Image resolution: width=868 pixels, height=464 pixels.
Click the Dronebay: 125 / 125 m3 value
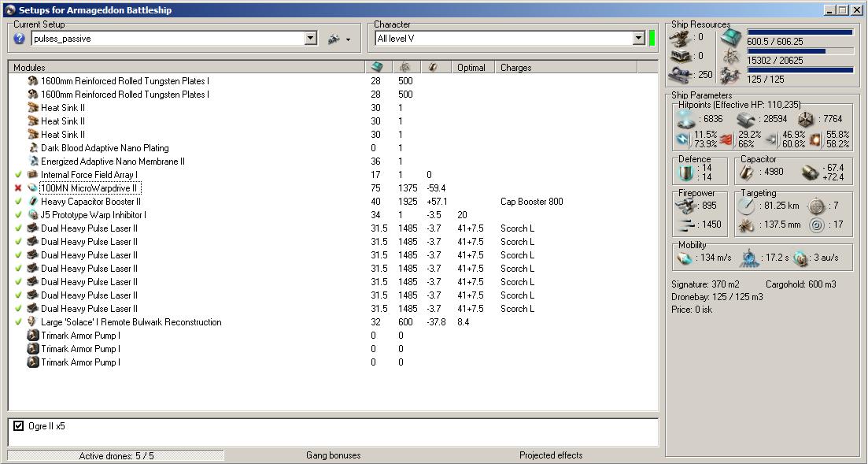pyautogui.click(x=717, y=297)
